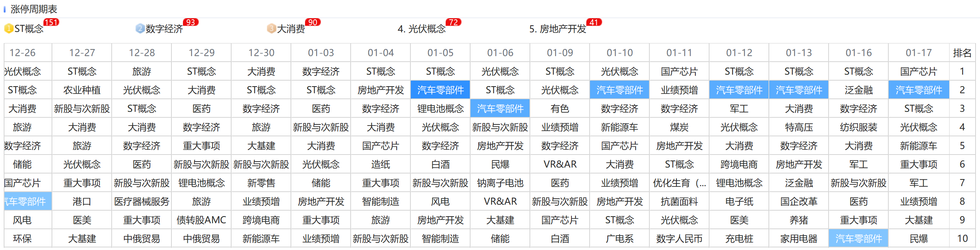Click the 医疗器械服务 cell
The height and width of the screenshot is (250, 980).
pos(141,202)
